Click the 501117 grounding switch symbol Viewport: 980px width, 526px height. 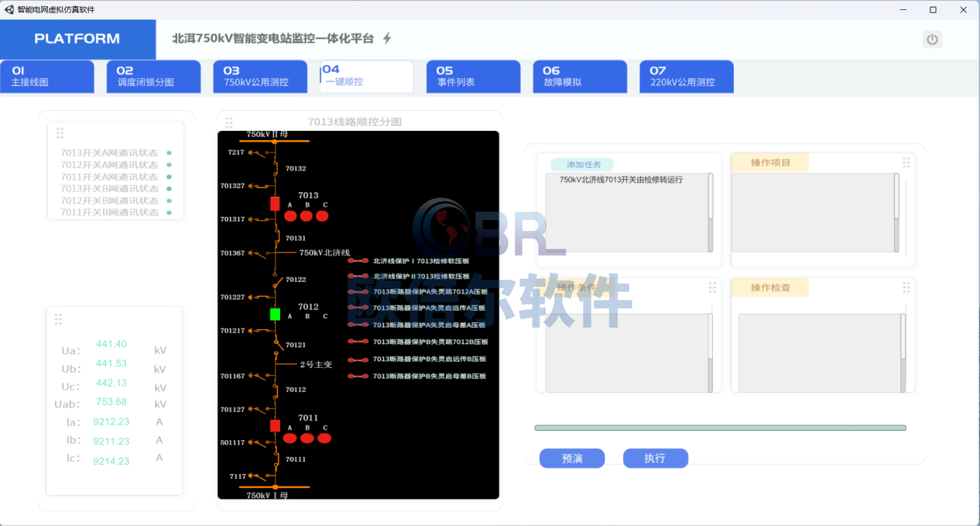[261, 444]
